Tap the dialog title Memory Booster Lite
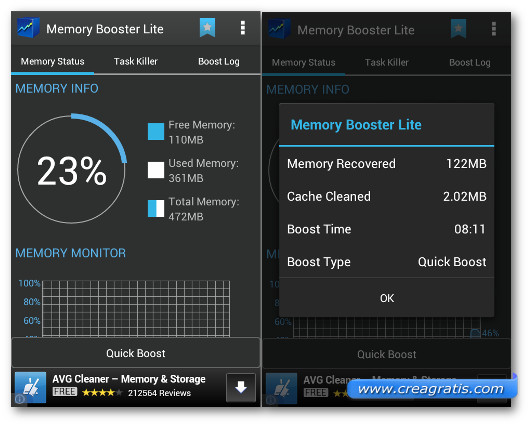Screen dimensions: 530x426 coord(356,125)
